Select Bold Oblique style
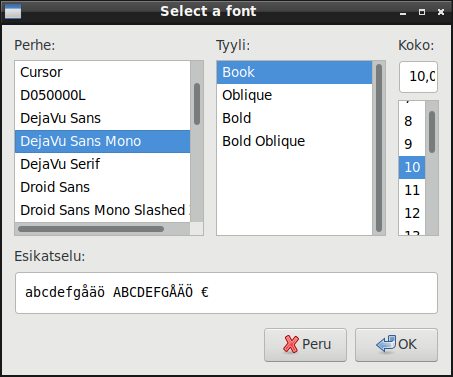This screenshot has width=453, height=377. 294,141
